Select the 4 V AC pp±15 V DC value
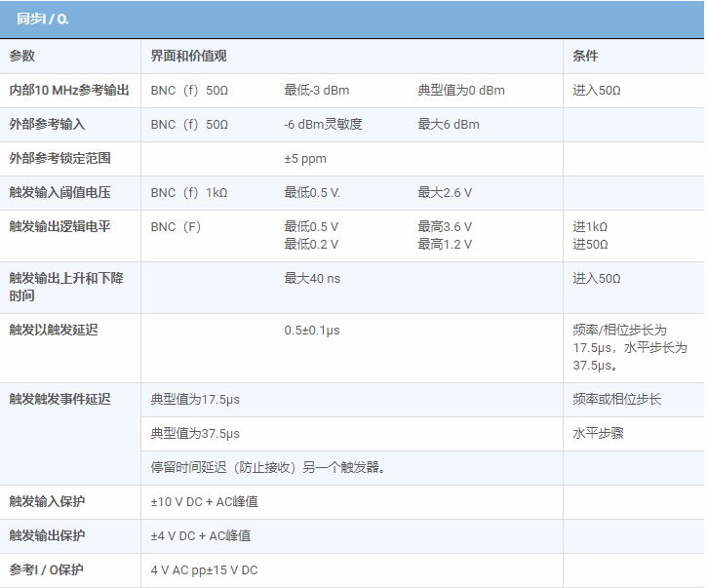Image resolution: width=707 pixels, height=588 pixels. [x=204, y=570]
